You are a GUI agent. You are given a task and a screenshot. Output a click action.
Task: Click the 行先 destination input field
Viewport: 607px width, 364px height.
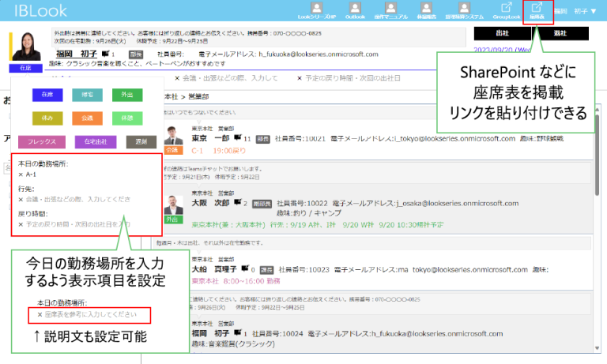click(77, 200)
